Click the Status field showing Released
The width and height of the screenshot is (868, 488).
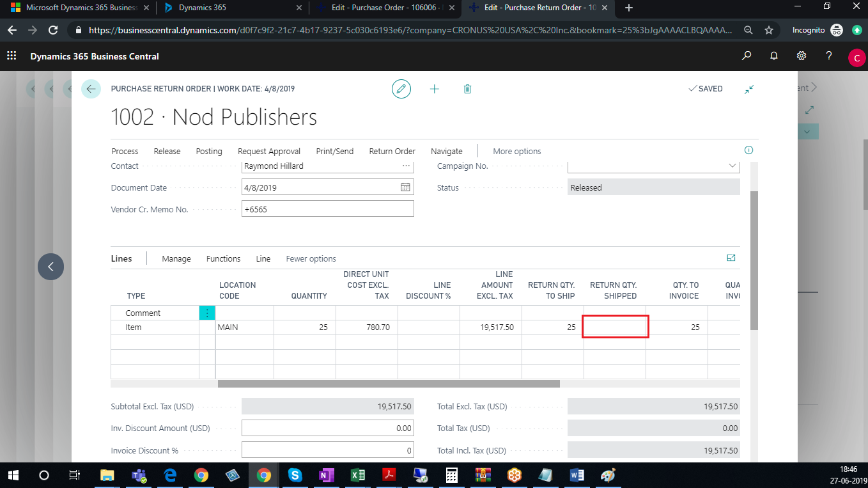point(654,187)
